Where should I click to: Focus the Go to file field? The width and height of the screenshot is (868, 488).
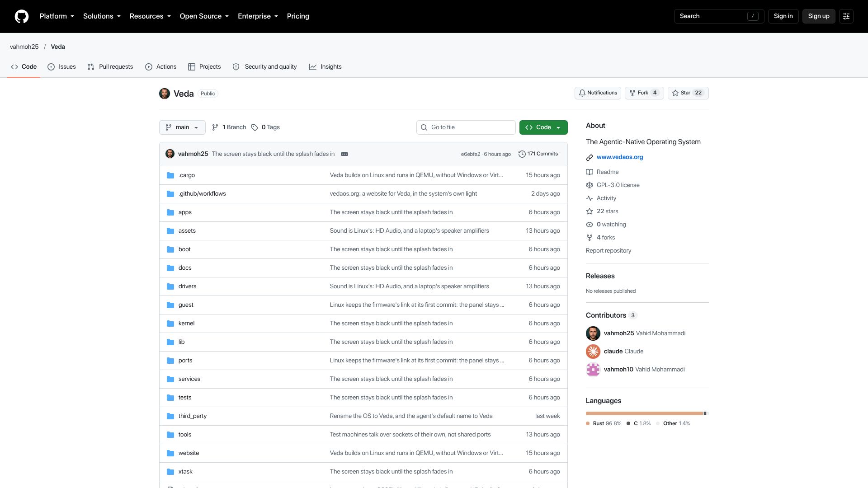466,127
